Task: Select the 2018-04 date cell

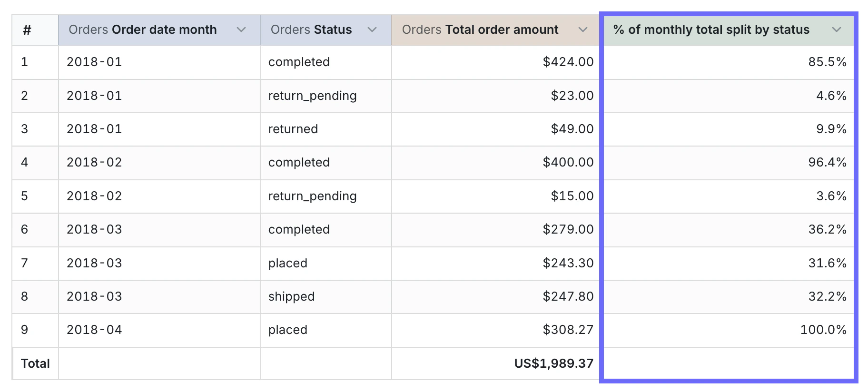Action: coord(94,330)
